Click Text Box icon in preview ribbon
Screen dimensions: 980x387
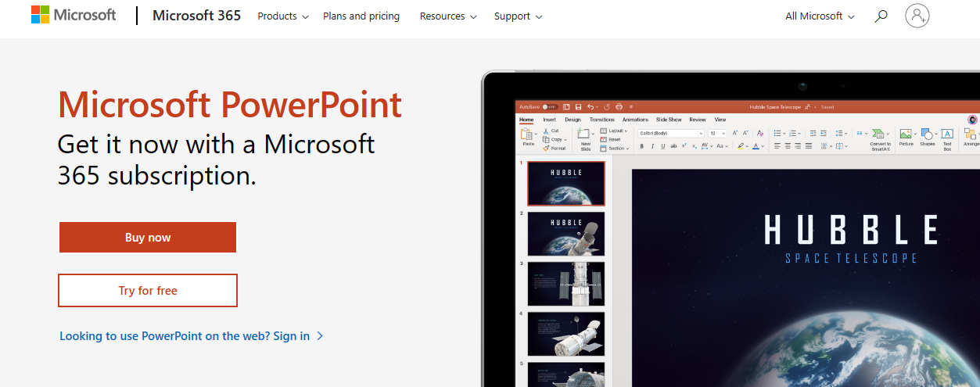coord(947,134)
